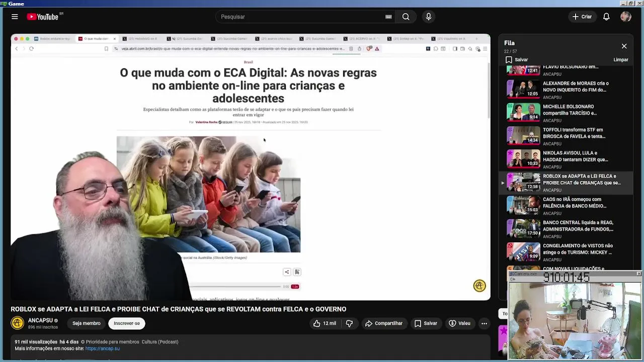This screenshot has height=362, width=644.
Task: Clear the queue with Limpar
Action: click(621, 60)
